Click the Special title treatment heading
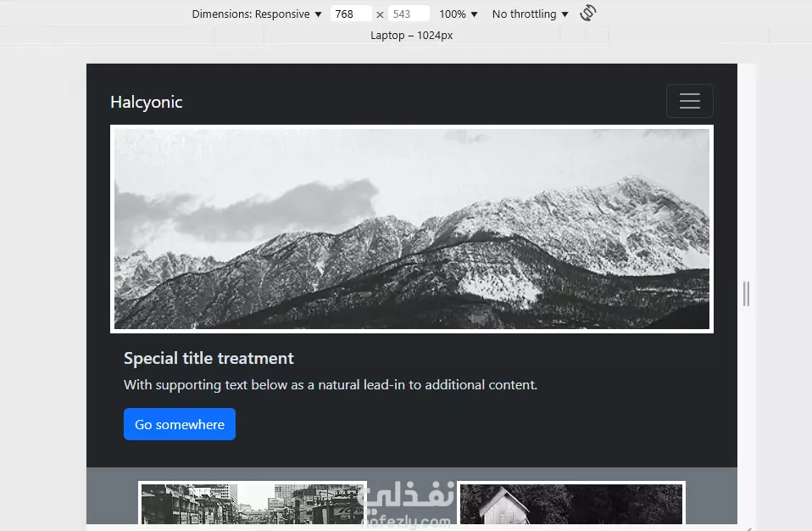Viewport: 812px width, 531px height. tap(209, 359)
